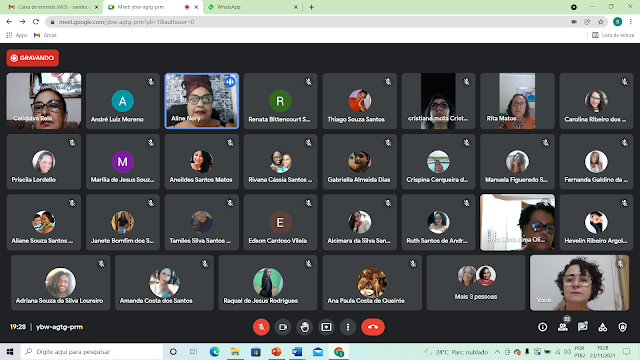Select your own Você video tile
The image size is (640, 360).
point(579,282)
